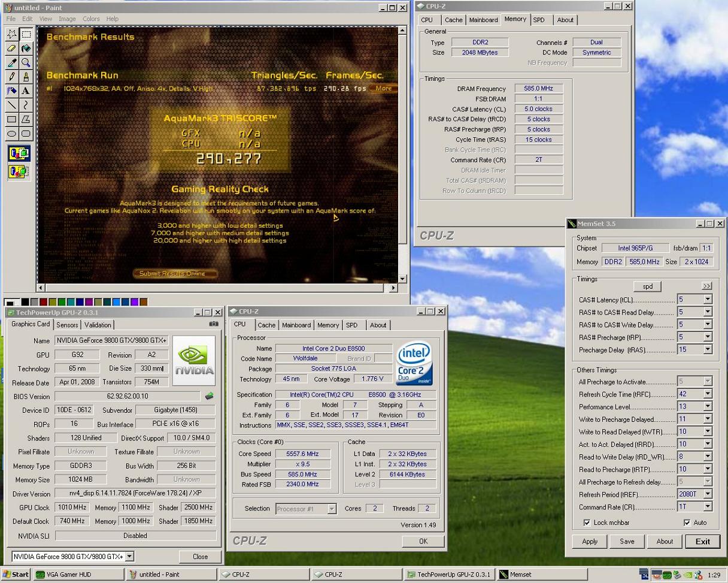Expand MemSet timings with the >> button
Image resolution: width=728 pixels, height=583 pixels.
(x=706, y=286)
